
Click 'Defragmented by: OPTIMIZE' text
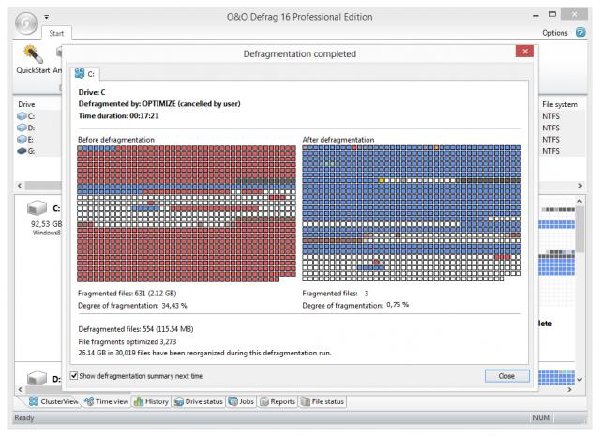127,104
